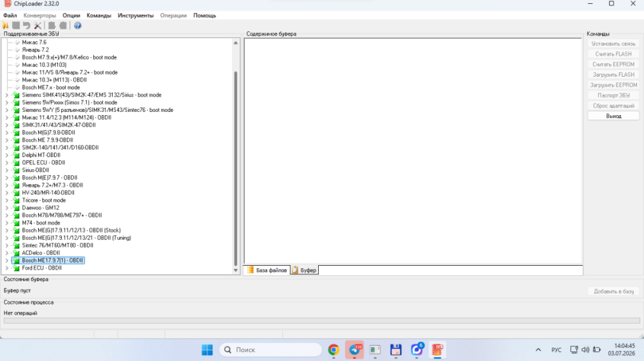Image resolution: width=644 pixels, height=361 pixels.
Task: Click the Добавить в базу button
Action: pyautogui.click(x=614, y=292)
